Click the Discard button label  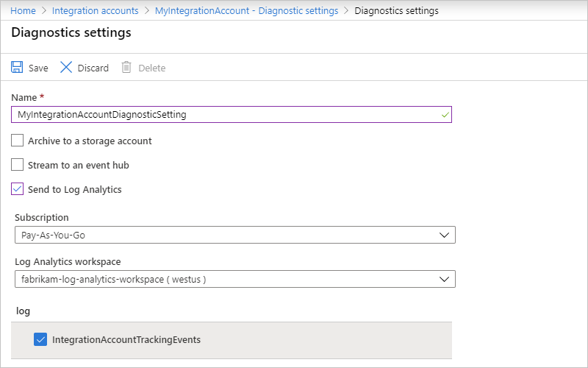coord(93,68)
